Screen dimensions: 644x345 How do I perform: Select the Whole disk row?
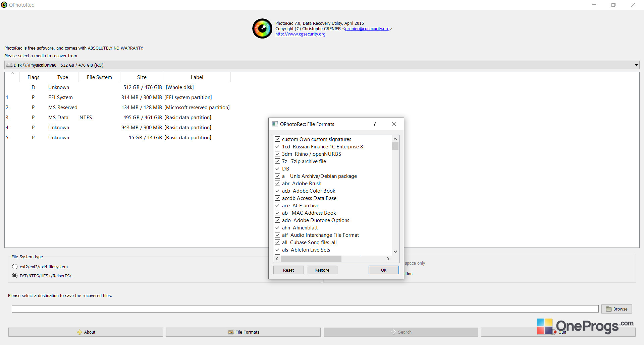point(118,87)
